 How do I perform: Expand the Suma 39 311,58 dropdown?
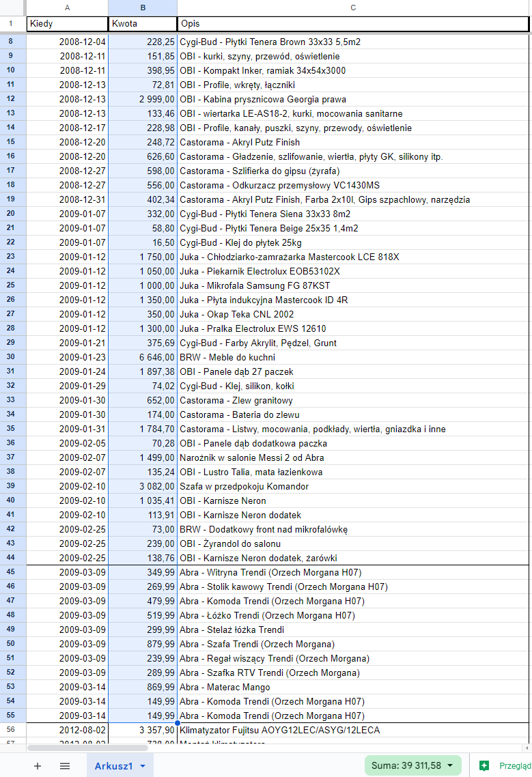point(450,765)
